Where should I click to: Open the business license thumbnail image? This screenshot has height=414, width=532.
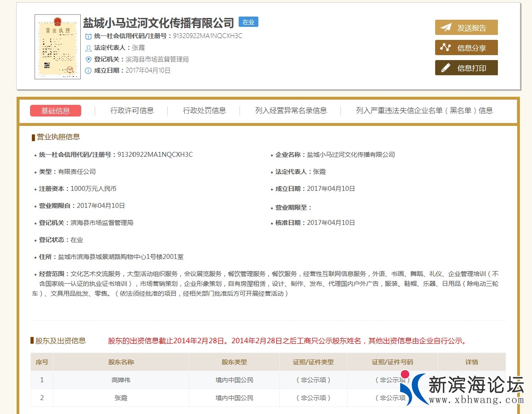pyautogui.click(x=57, y=47)
